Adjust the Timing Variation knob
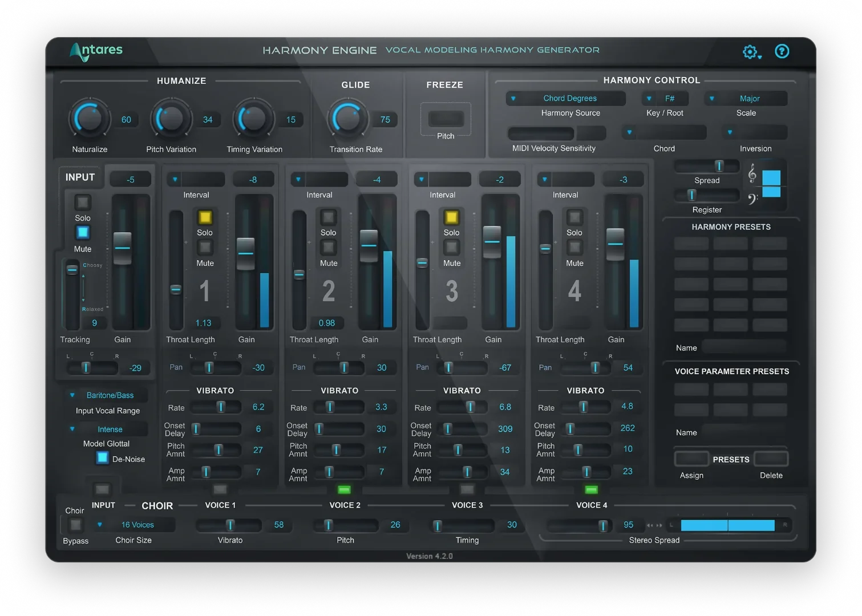The height and width of the screenshot is (616, 862). (254, 119)
